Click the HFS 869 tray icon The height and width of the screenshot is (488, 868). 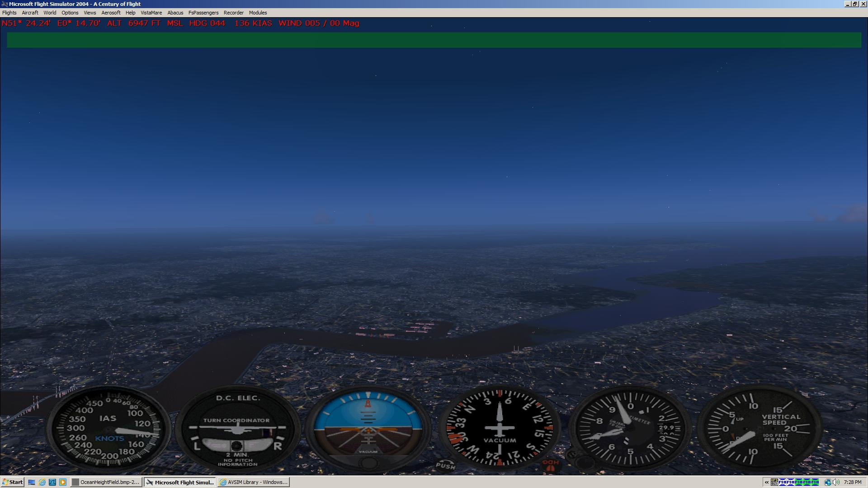click(774, 482)
